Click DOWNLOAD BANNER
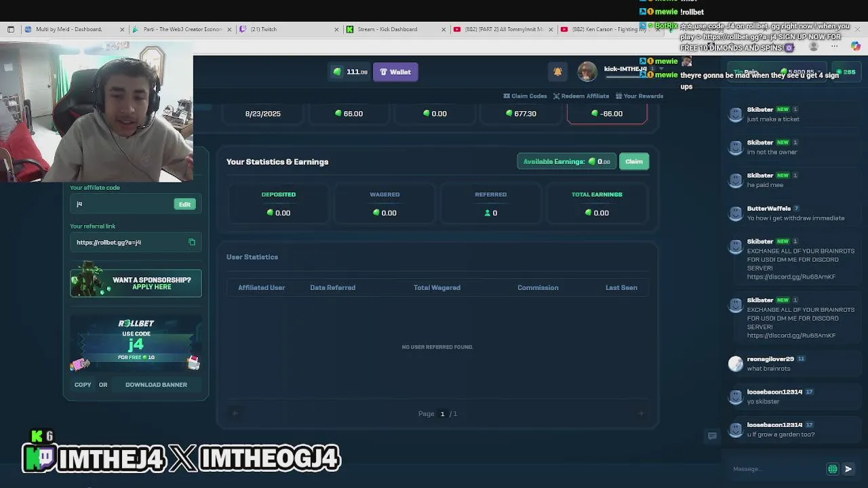The width and height of the screenshot is (868, 488). point(156,385)
